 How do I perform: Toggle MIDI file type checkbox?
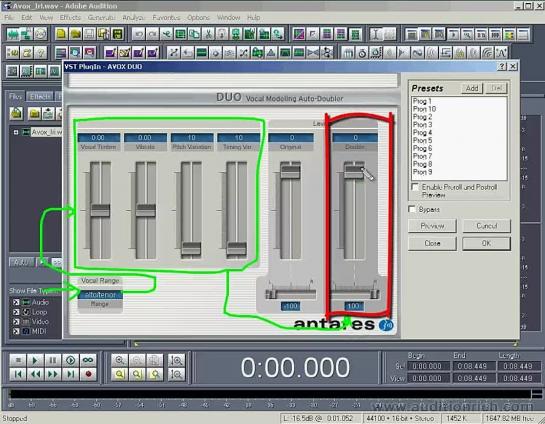tap(16, 332)
